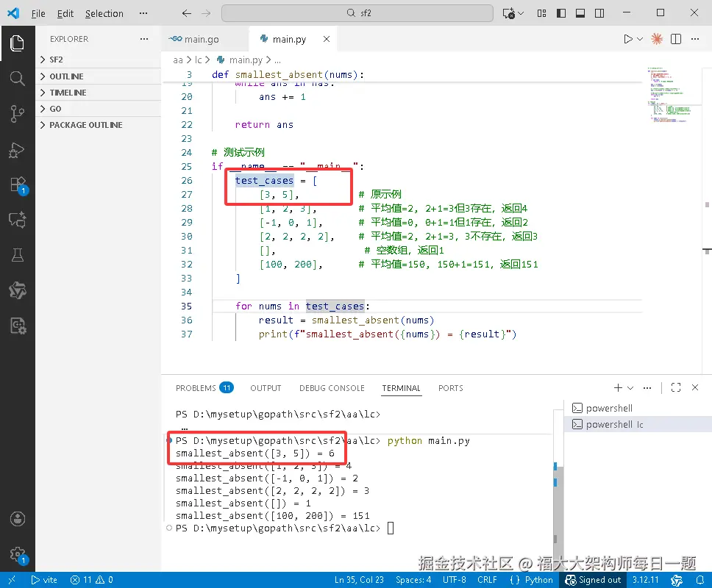This screenshot has height=588, width=712.
Task: Open the Run and Debug view
Action: tap(17, 149)
